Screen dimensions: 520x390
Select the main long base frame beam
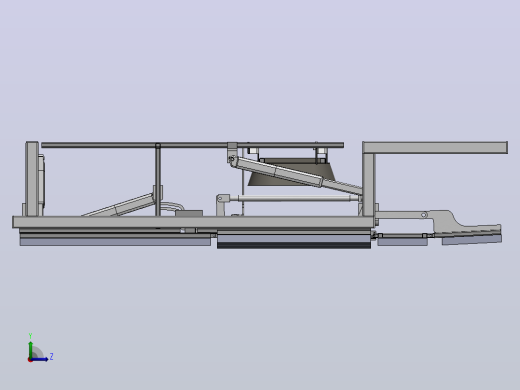click(193, 222)
